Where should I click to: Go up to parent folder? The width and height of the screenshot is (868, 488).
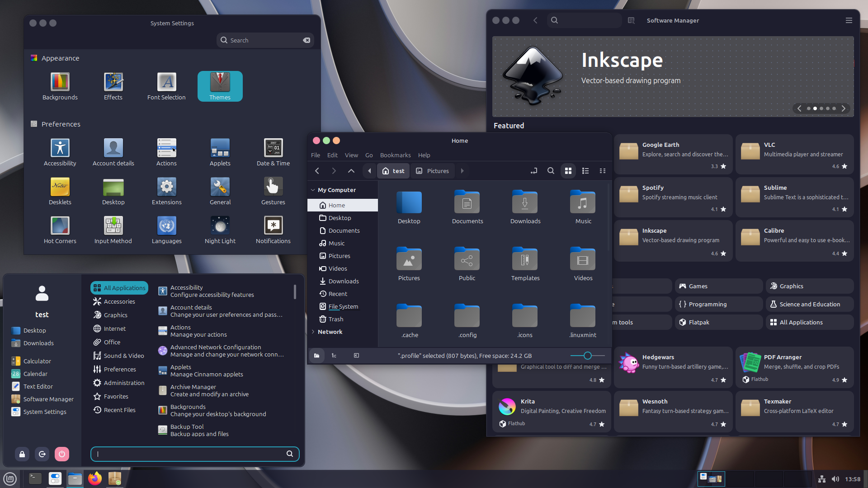(351, 171)
